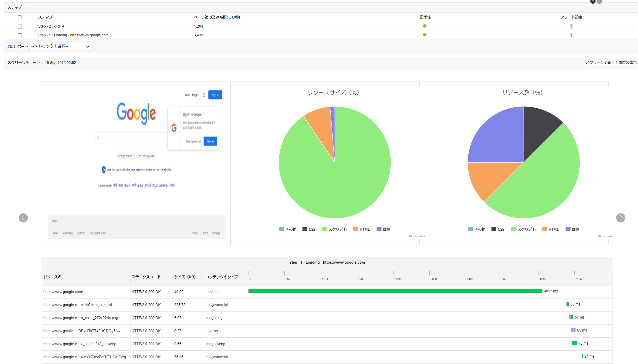Check the Step - 2 : click A checkbox
The height and width of the screenshot is (364, 638).
tap(20, 26)
